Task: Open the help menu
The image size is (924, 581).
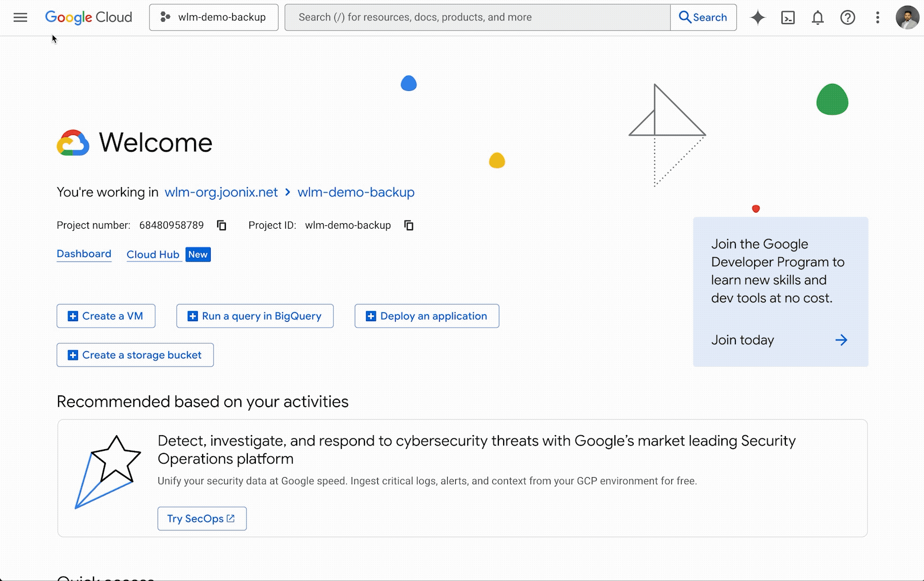Action: pos(848,17)
